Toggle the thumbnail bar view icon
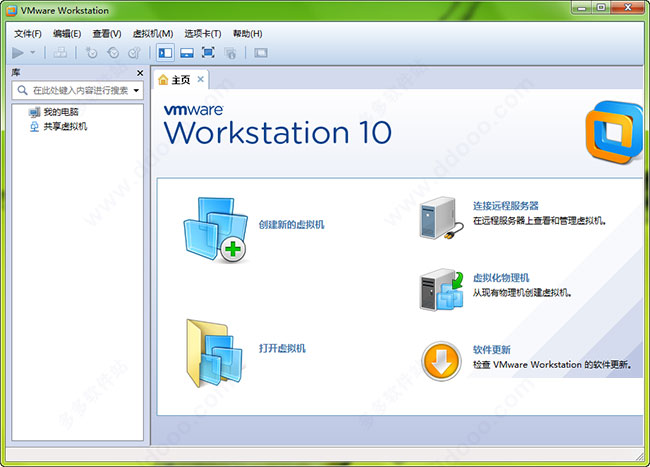Viewport: 650px width, 467px height. (187, 53)
